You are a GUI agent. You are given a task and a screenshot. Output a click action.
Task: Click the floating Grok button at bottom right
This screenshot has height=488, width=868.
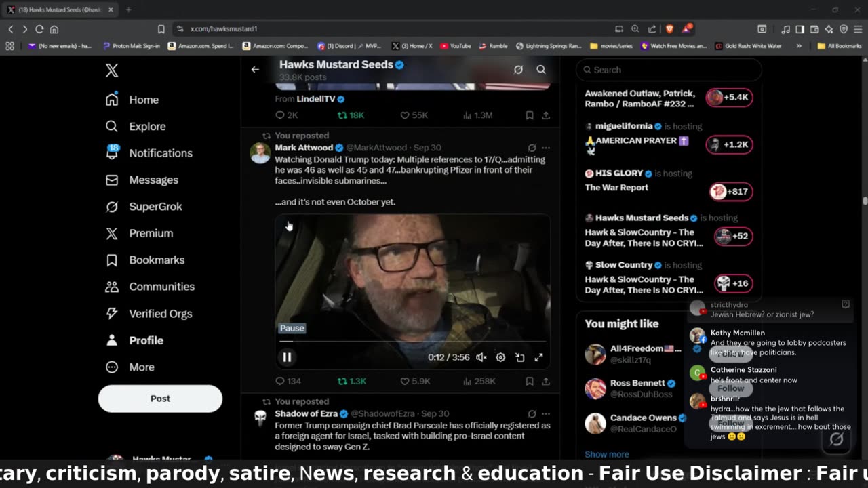pyautogui.click(x=836, y=439)
